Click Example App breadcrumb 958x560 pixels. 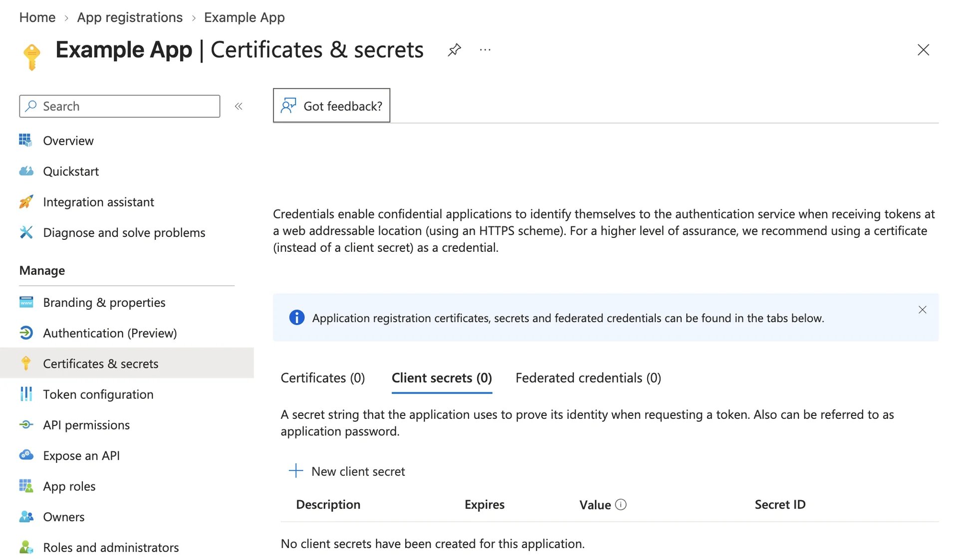click(244, 17)
